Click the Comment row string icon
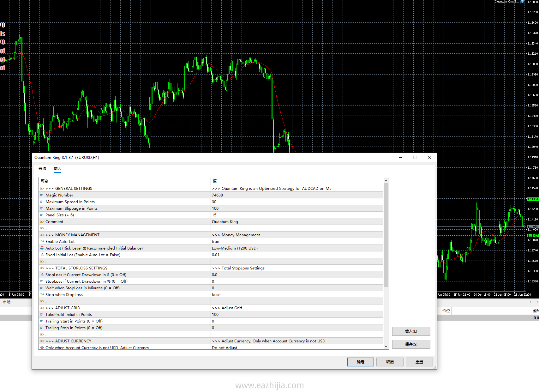The image size is (539, 392). pyautogui.click(x=42, y=222)
